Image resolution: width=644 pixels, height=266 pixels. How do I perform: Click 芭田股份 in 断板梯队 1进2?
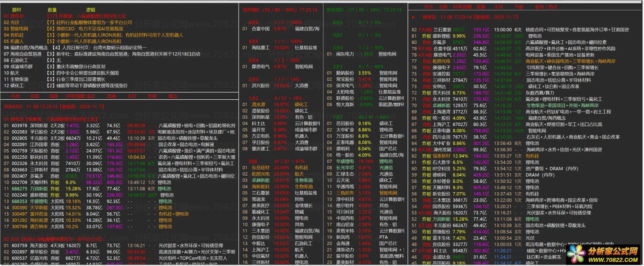pyautogui.click(x=345, y=124)
